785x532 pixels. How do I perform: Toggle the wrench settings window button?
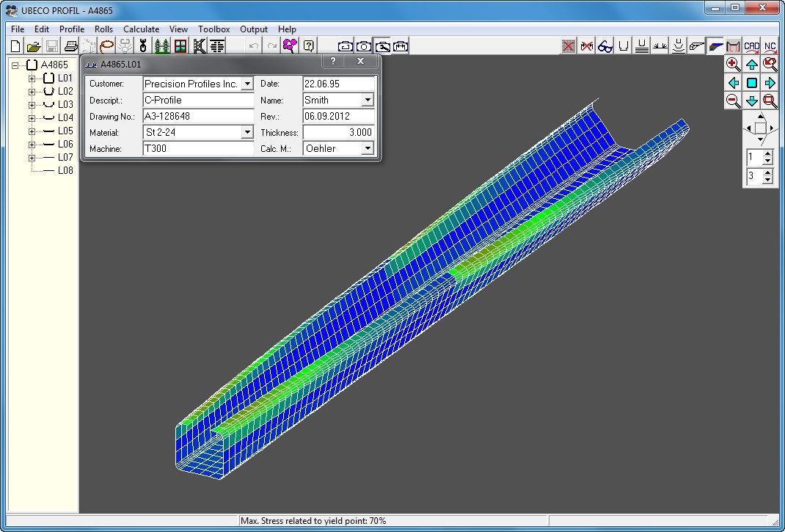click(x=382, y=46)
